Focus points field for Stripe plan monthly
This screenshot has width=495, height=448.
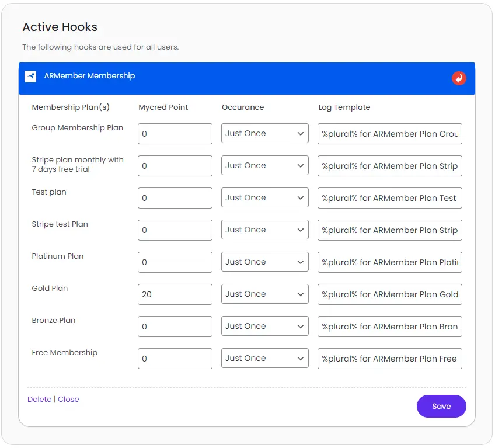click(x=175, y=166)
